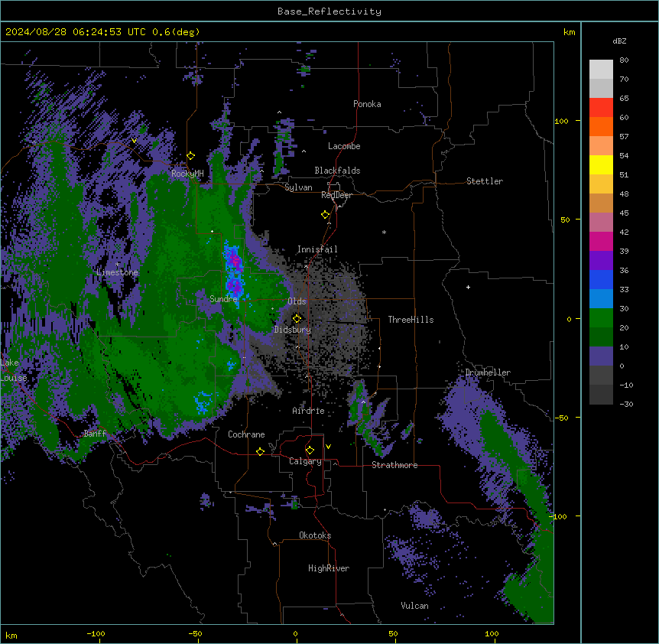
Task: Click the blue 33 dBZ legend swatch
Action: 601,279
